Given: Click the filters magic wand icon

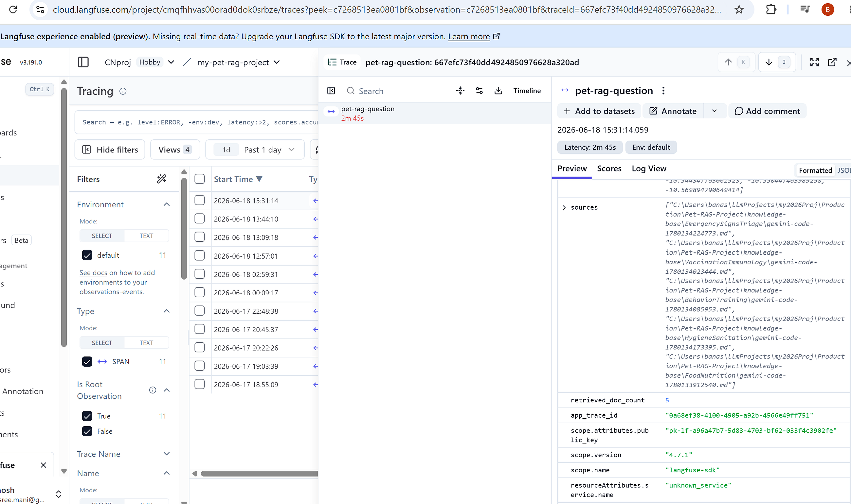Looking at the screenshot, I should [x=161, y=179].
